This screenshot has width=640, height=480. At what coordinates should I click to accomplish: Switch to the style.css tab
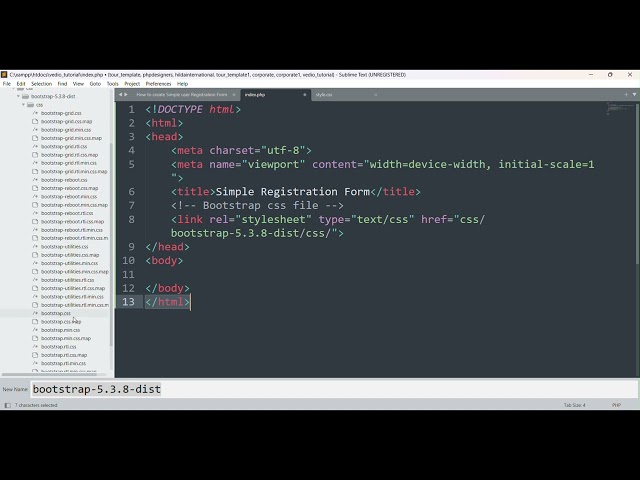pyautogui.click(x=324, y=95)
